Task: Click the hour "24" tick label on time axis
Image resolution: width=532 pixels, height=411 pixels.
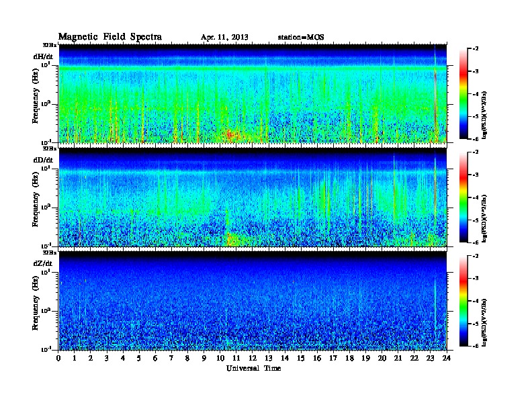Action: pos(447,358)
